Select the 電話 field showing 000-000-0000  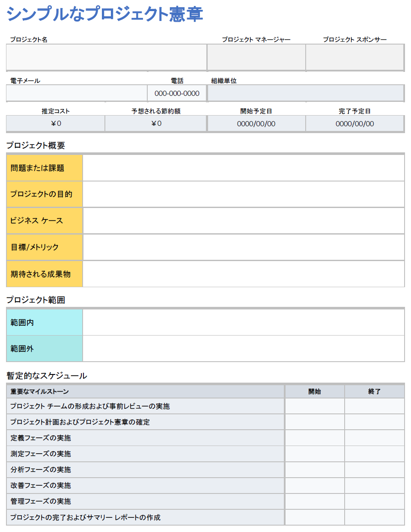176,93
